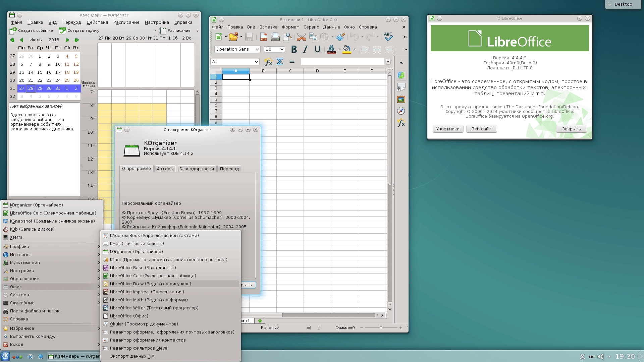This screenshot has width=644, height=362.
Task: Open the font size 10 dropdown
Action: (x=282, y=49)
